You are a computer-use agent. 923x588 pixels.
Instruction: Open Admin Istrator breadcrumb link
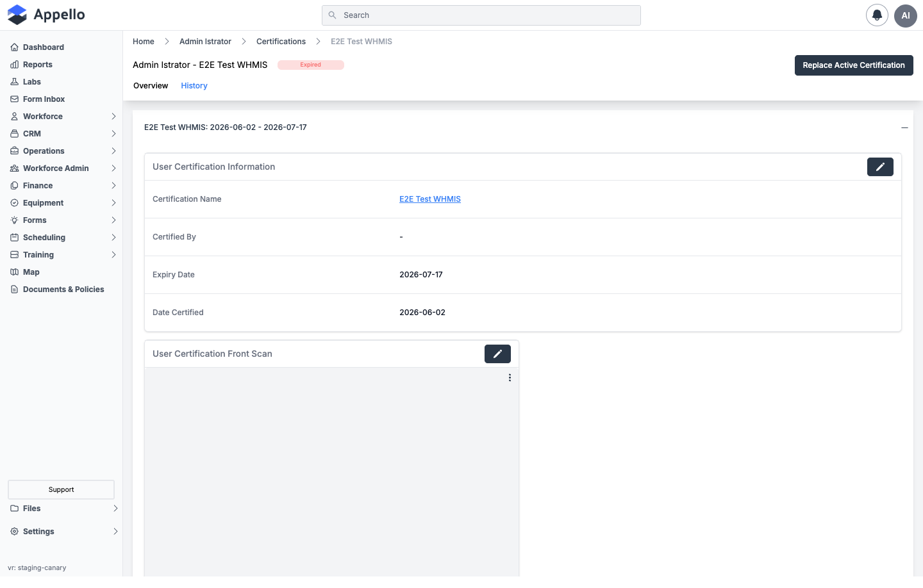tap(205, 42)
